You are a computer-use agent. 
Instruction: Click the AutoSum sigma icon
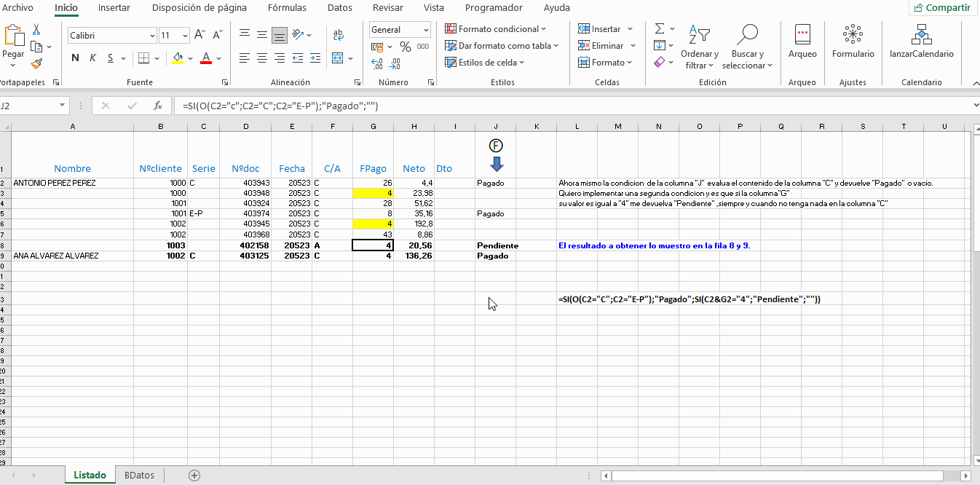click(660, 29)
